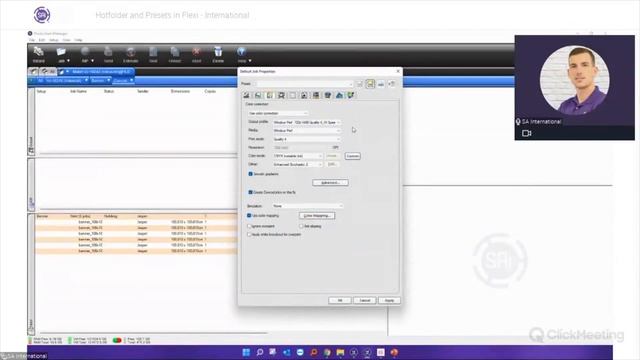
Task: Click the highlighted yellow preset icon beside Preset field
Action: coord(370,84)
